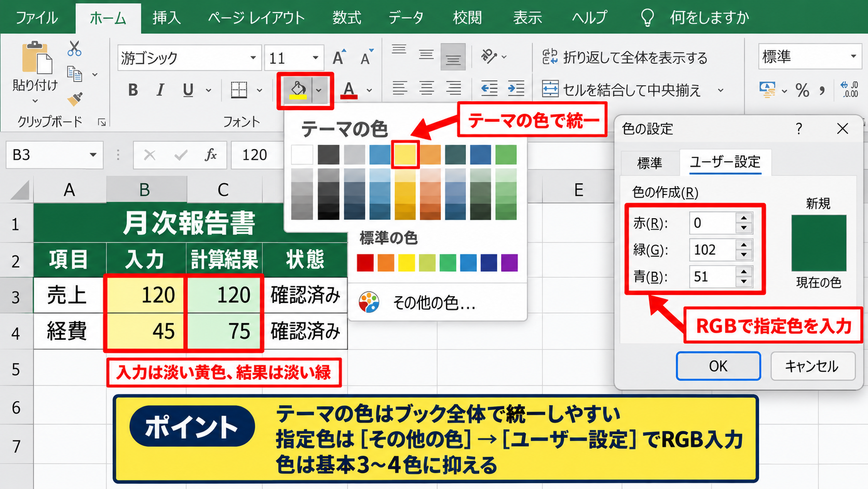The height and width of the screenshot is (489, 868).
Task: Open the 游ゴシック font name dropdown
Action: [x=253, y=58]
